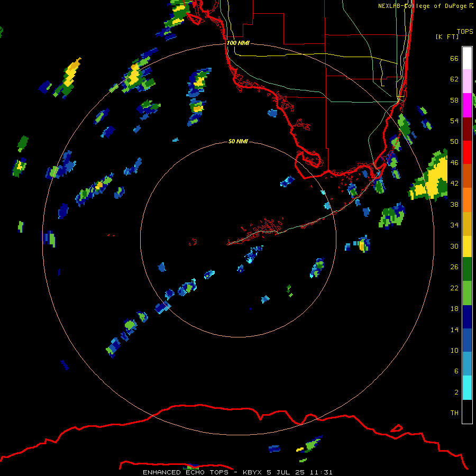Pick the bright cyan legend swatch
Image resolution: width=476 pixels, height=476 pixels.
(467, 388)
